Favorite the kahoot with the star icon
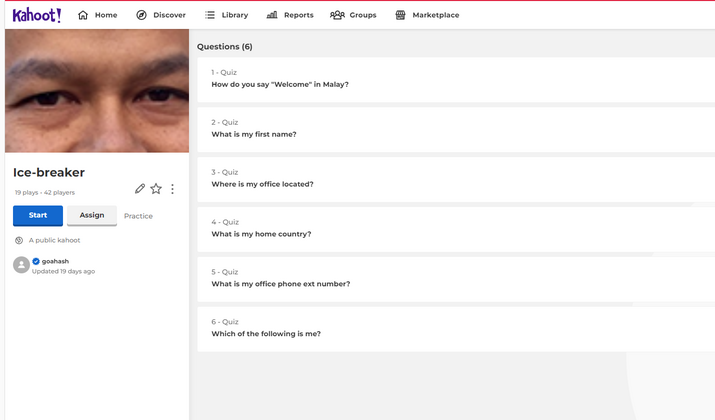Viewport: 715px width, 420px height. 156,189
